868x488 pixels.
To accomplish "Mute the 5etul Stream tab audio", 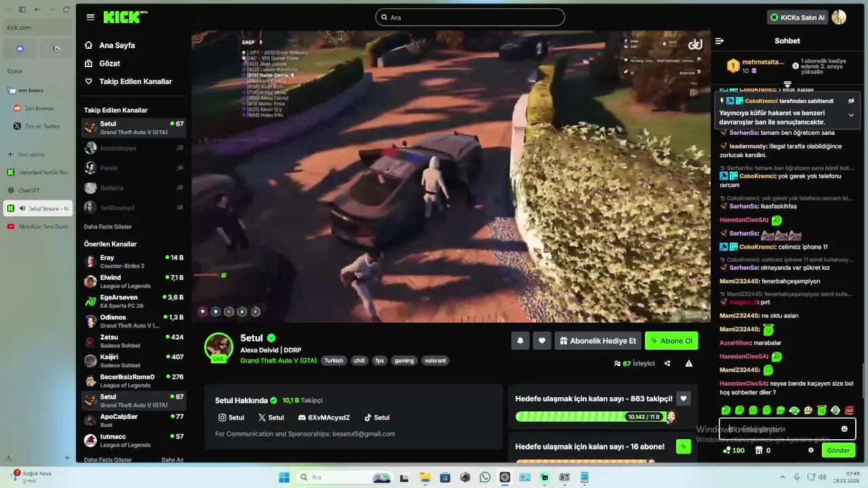I will click(x=22, y=209).
